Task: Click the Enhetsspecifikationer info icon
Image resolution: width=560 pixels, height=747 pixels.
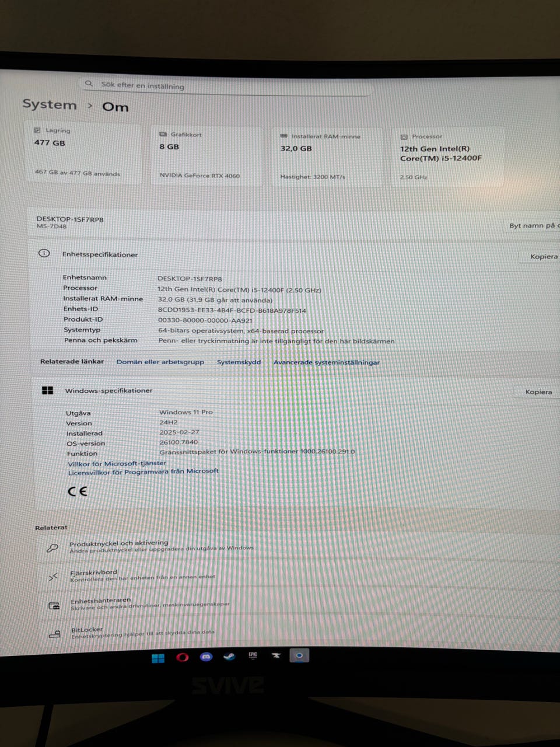Action: click(44, 253)
